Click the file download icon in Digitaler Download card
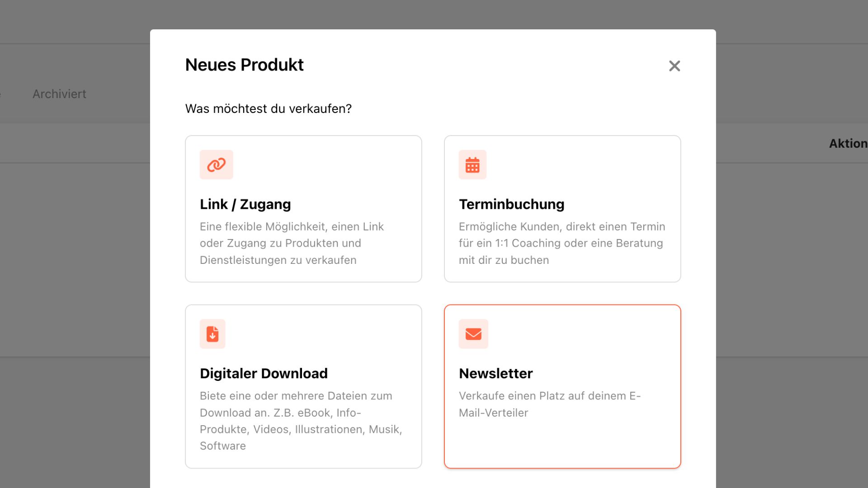This screenshot has height=488, width=868. pos(212,334)
